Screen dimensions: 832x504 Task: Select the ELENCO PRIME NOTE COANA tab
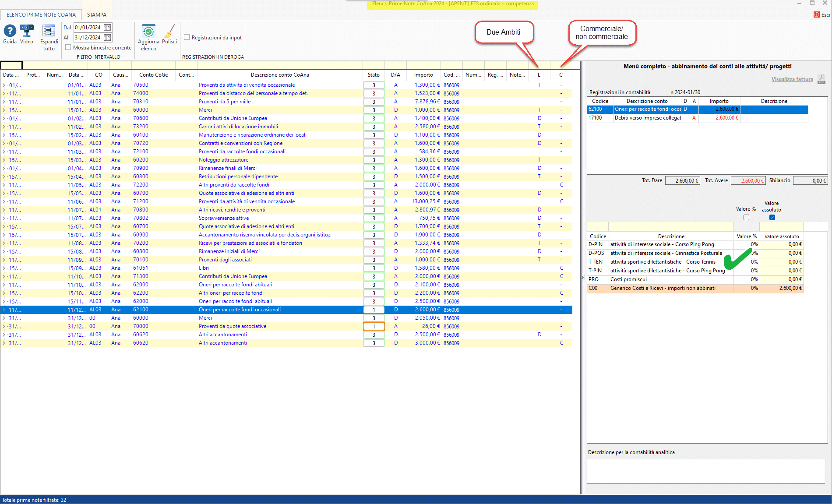click(41, 14)
